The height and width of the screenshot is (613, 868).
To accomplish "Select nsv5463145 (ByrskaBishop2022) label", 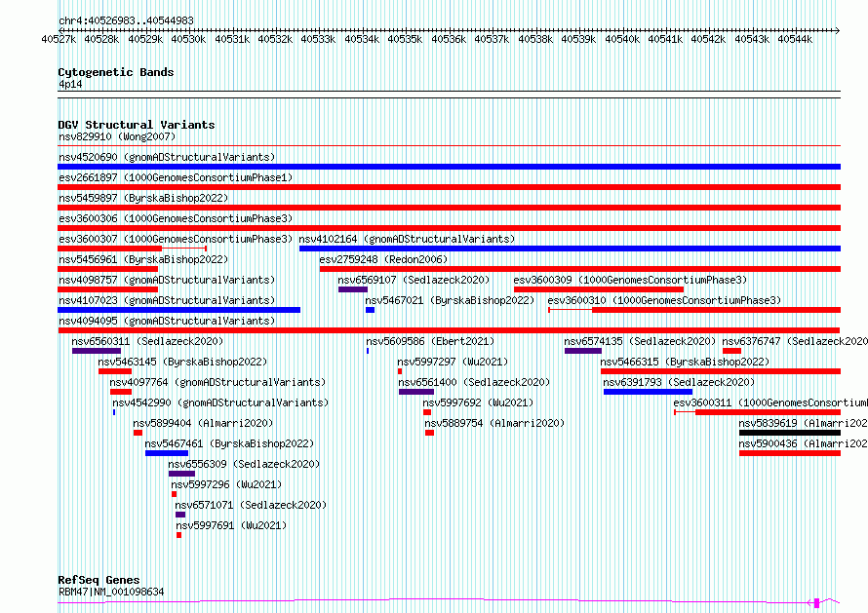I will (x=182, y=362).
